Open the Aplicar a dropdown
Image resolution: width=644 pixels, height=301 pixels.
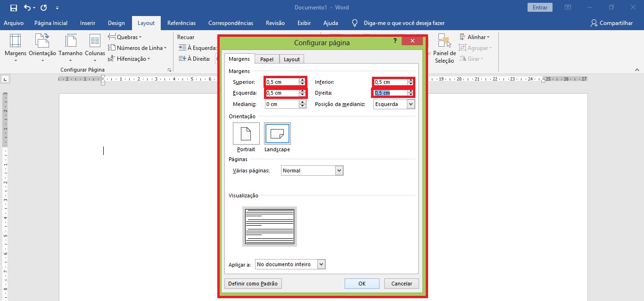[x=321, y=264]
